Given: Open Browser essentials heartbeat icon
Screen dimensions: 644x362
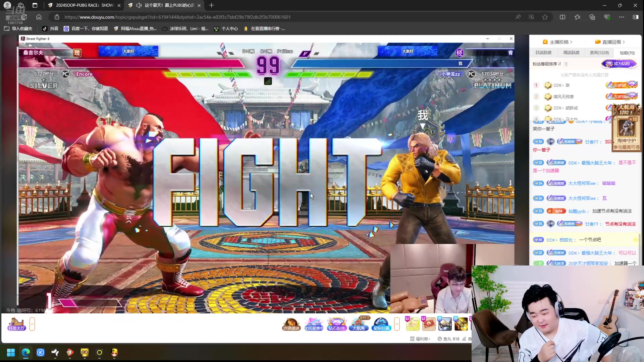Looking at the screenshot, I should [x=607, y=17].
